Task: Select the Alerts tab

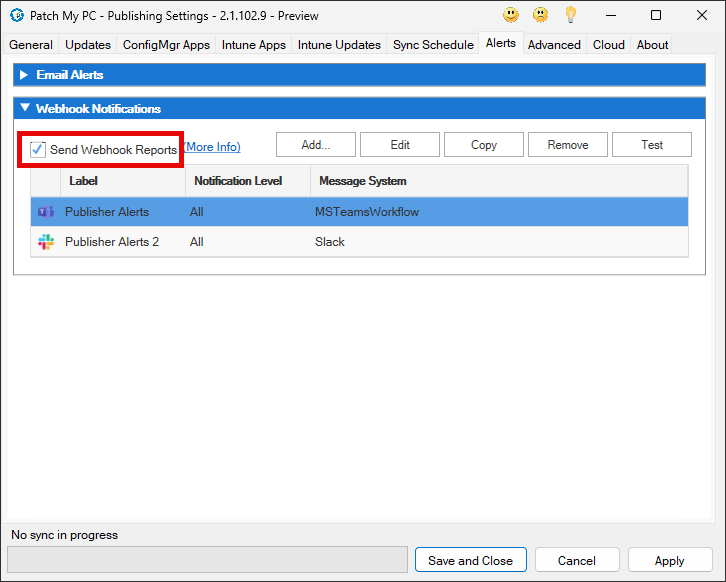Action: coord(501,43)
